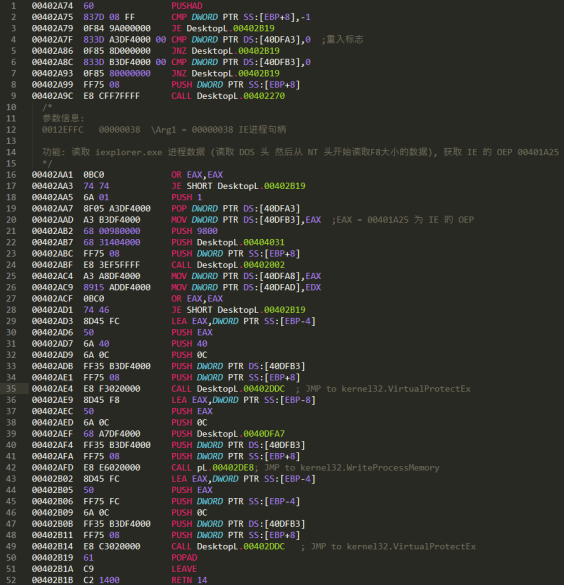The image size is (564, 586).
Task: Click the PUSH 9800 instruction
Action: click(x=194, y=231)
